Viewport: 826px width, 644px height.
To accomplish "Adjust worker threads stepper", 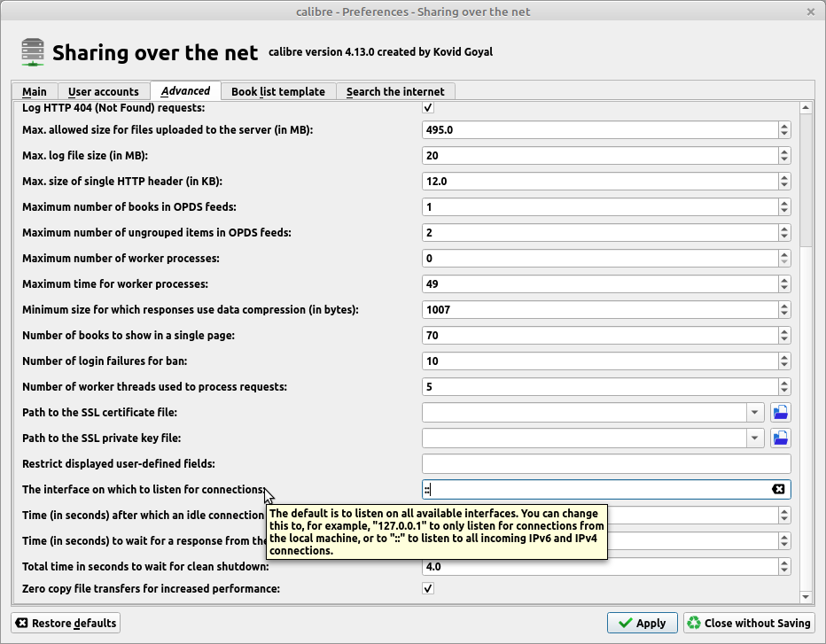I will point(784,386).
